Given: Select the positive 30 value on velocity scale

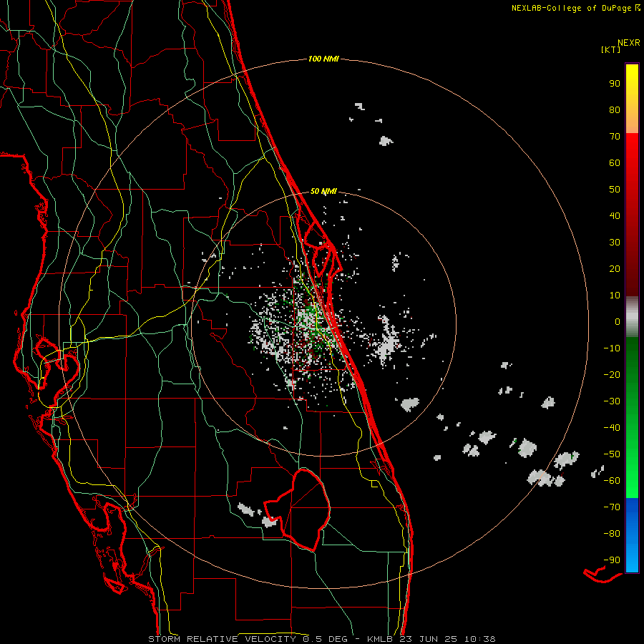Looking at the screenshot, I should coord(615,243).
